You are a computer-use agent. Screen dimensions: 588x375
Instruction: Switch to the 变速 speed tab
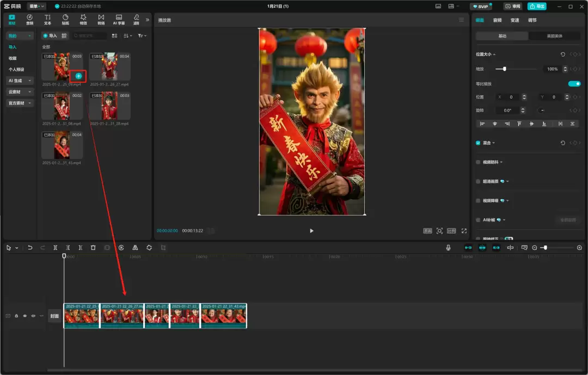click(x=514, y=20)
